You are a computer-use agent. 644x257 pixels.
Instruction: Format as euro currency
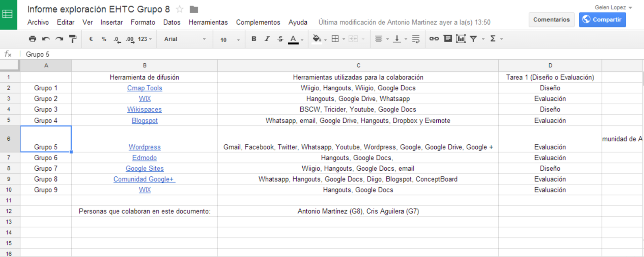(x=91, y=39)
